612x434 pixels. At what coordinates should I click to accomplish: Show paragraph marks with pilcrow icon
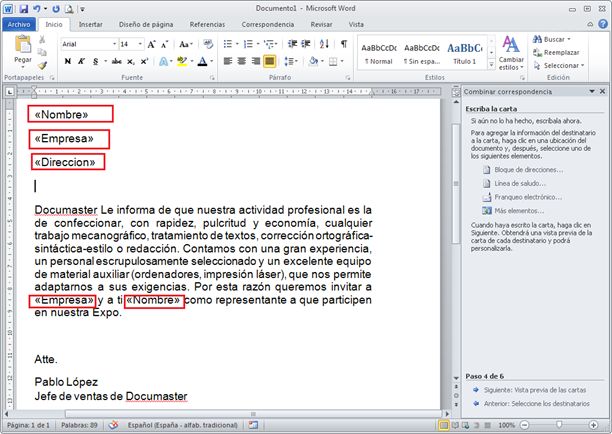coord(343,44)
